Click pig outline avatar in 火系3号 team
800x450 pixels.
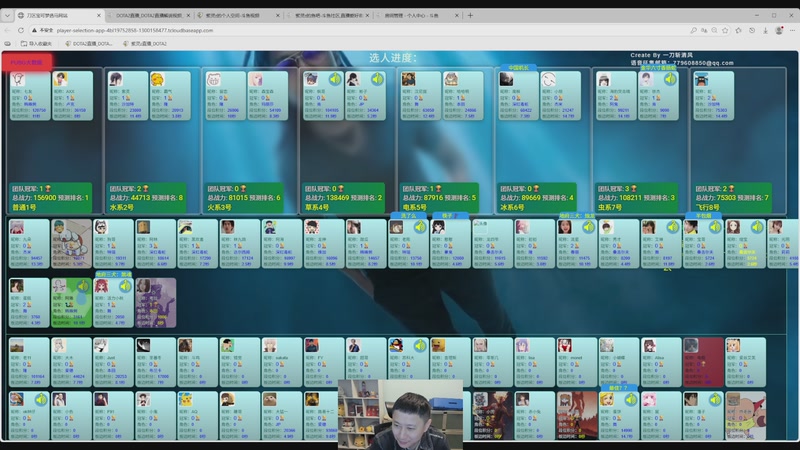[214, 80]
